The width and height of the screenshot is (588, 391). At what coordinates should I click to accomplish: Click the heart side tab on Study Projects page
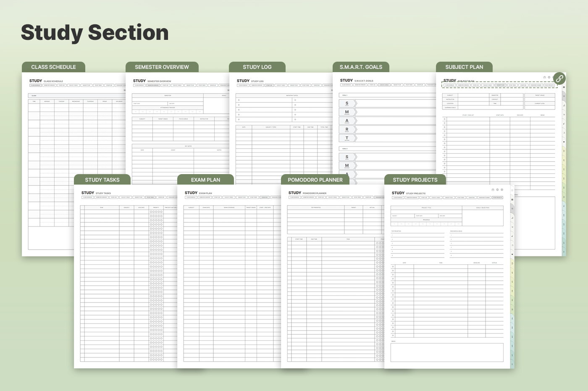(512, 254)
